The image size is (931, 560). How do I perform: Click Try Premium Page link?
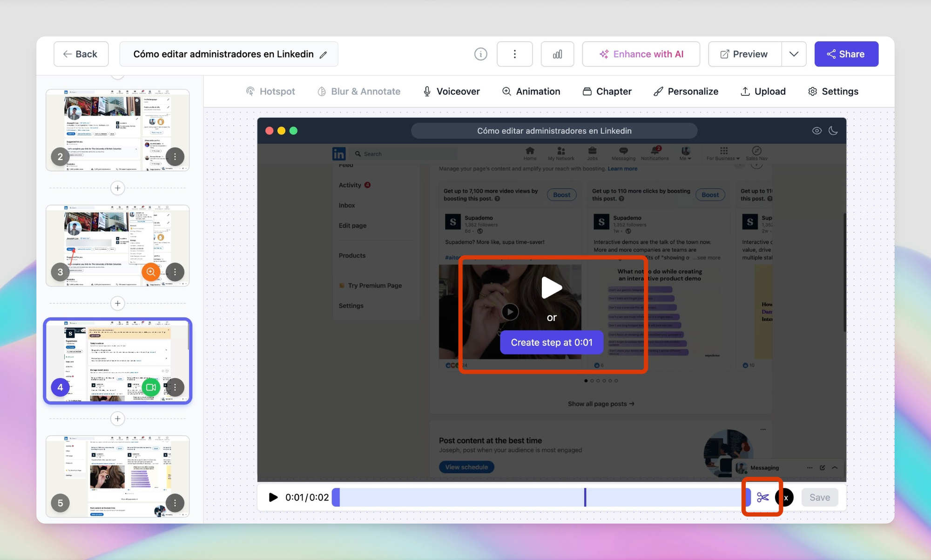pos(371,286)
